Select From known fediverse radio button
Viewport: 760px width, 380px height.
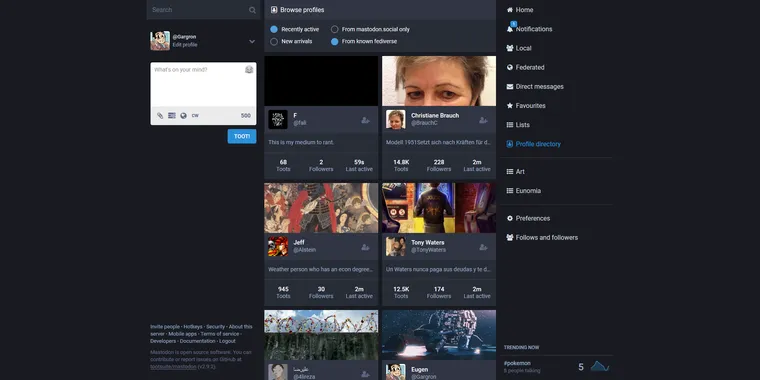click(334, 42)
